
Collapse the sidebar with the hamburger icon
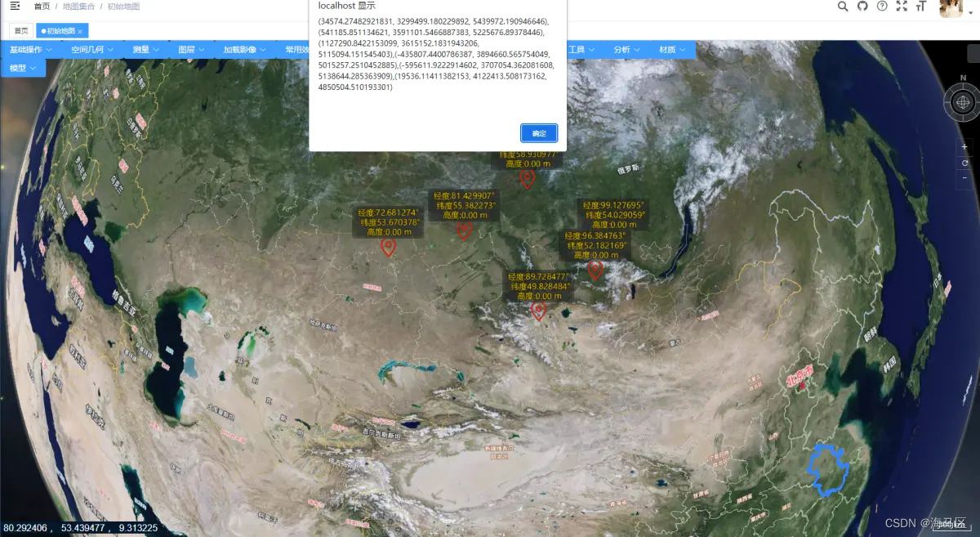[15, 7]
